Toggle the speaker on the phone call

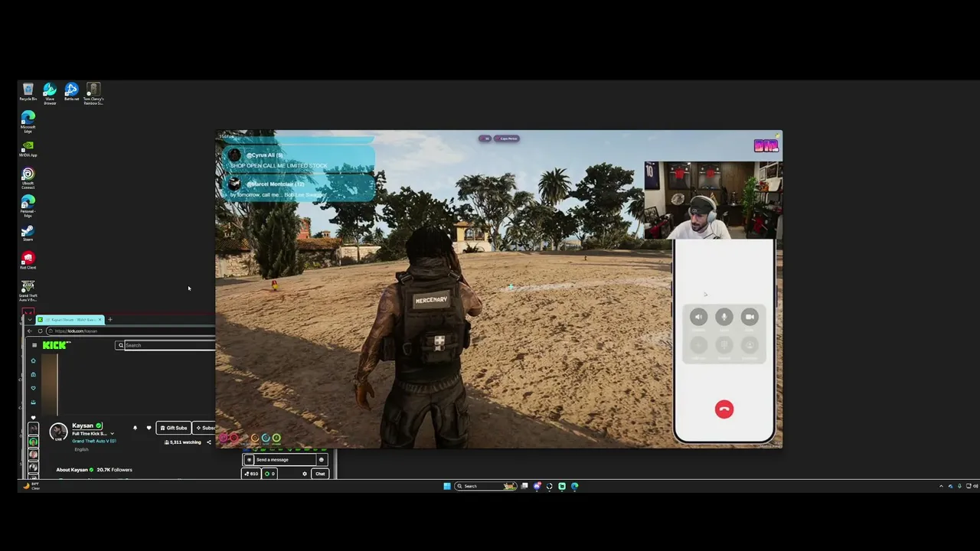[698, 317]
